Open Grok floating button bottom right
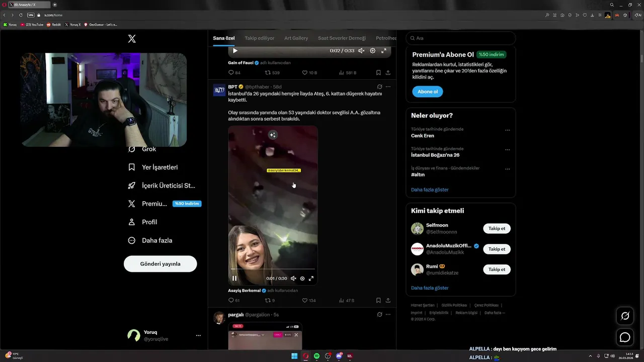644x362 pixels. 625,316
